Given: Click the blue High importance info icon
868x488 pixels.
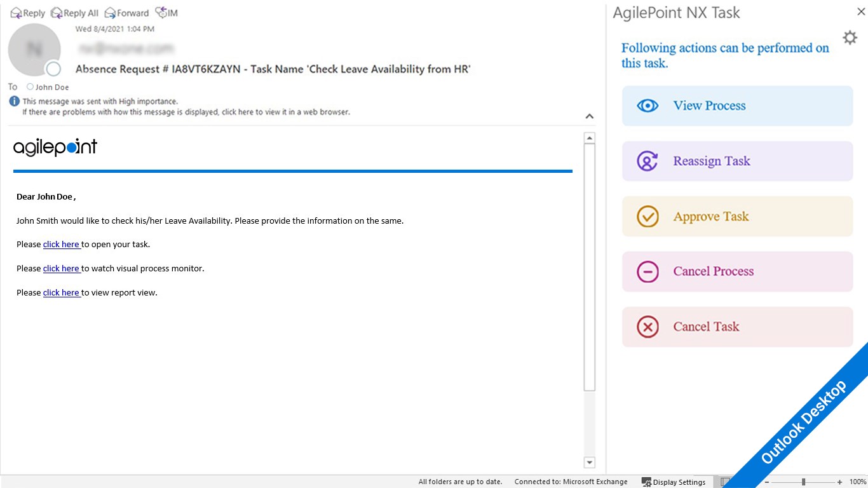Looking at the screenshot, I should pyautogui.click(x=15, y=101).
